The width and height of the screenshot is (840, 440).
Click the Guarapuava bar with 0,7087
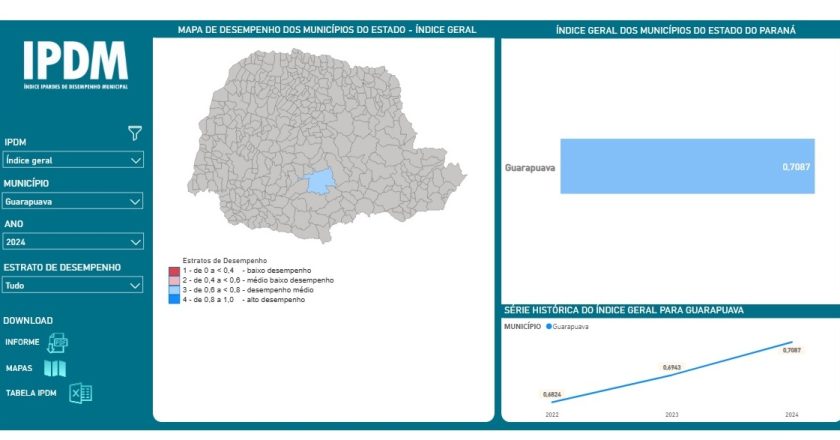click(x=687, y=166)
